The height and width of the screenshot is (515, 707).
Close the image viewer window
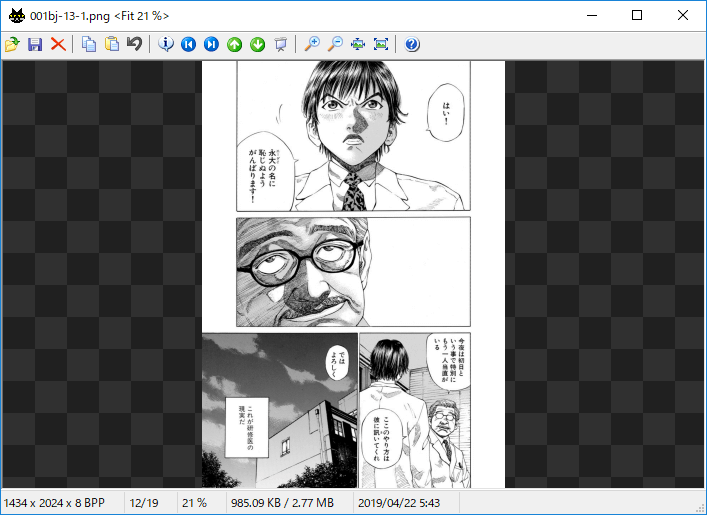coord(683,16)
